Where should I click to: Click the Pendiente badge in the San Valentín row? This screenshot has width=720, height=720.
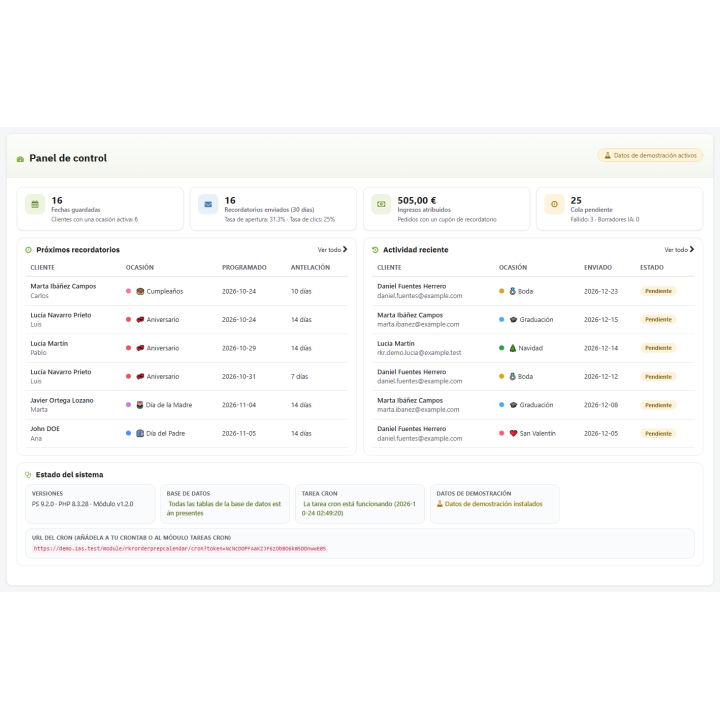[658, 433]
